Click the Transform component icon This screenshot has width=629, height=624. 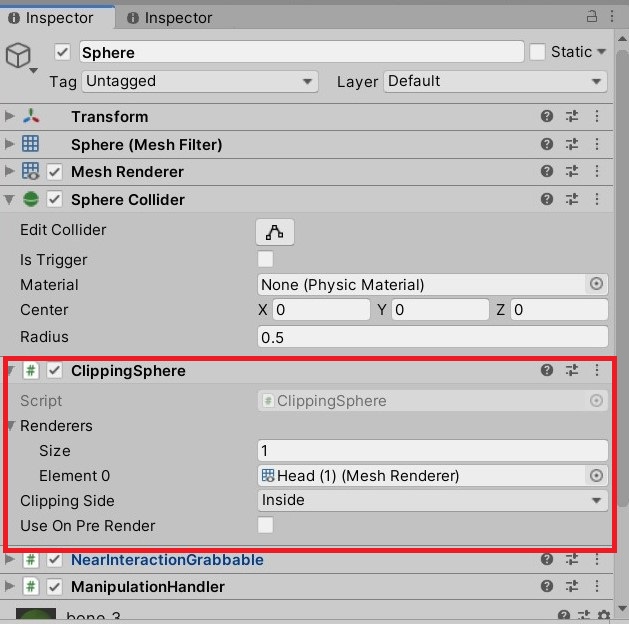click(x=31, y=116)
